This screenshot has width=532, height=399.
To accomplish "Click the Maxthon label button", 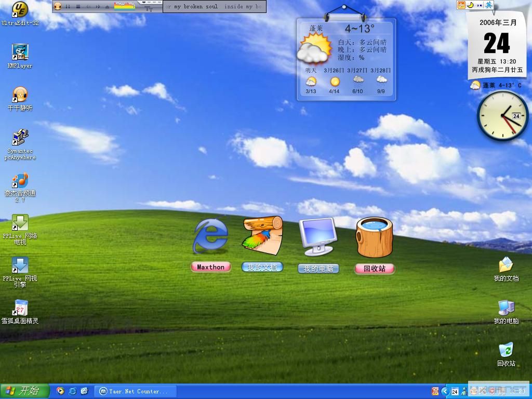I will 211,267.
